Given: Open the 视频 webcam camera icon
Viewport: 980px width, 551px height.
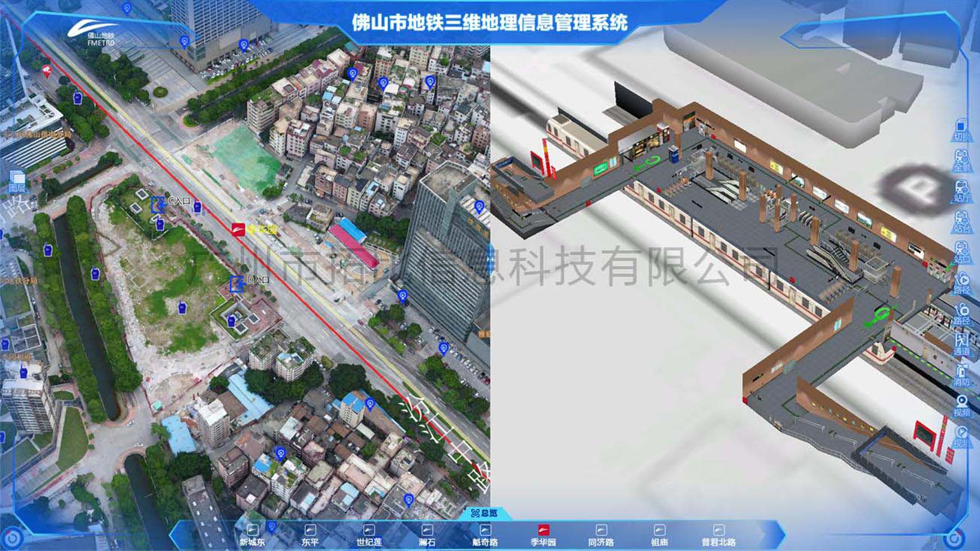Looking at the screenshot, I should click(961, 406).
